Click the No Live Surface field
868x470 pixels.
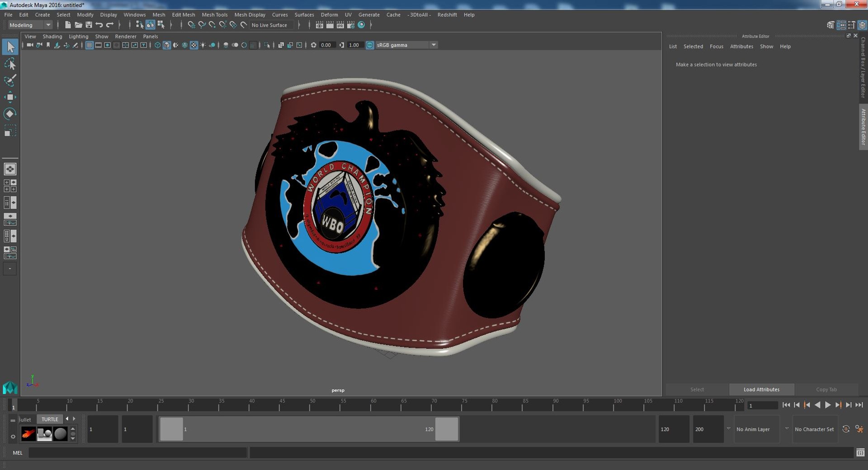pyautogui.click(x=271, y=25)
